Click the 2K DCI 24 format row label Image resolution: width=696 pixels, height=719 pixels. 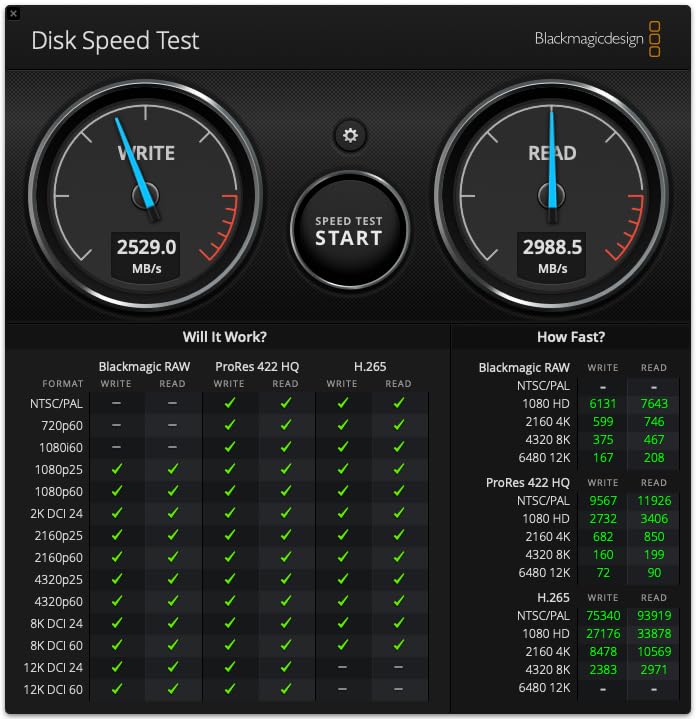56,514
